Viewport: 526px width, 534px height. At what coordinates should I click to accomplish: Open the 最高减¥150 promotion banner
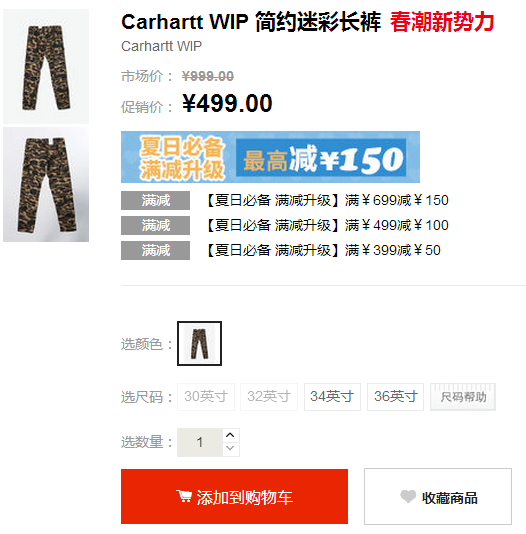click(x=270, y=157)
